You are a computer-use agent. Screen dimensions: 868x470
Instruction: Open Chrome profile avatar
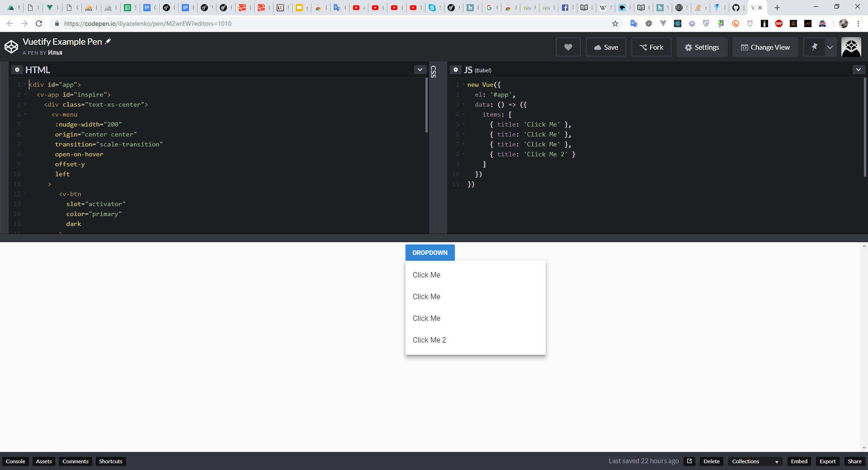(x=844, y=23)
